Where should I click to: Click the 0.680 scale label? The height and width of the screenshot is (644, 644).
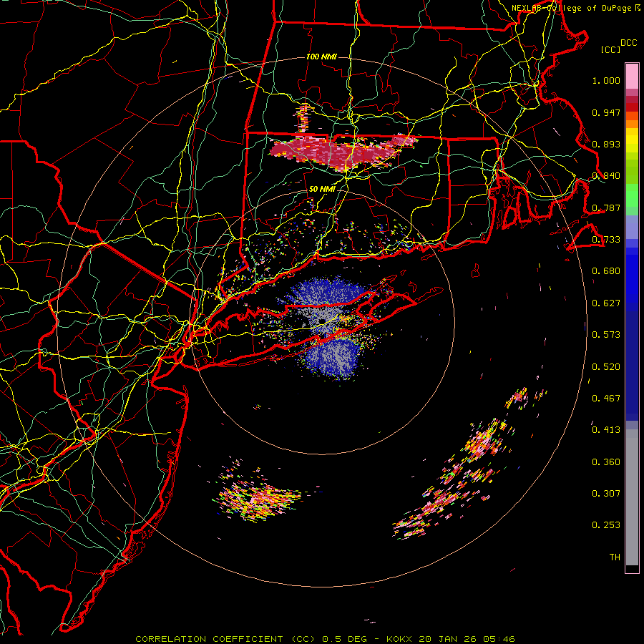(606, 271)
